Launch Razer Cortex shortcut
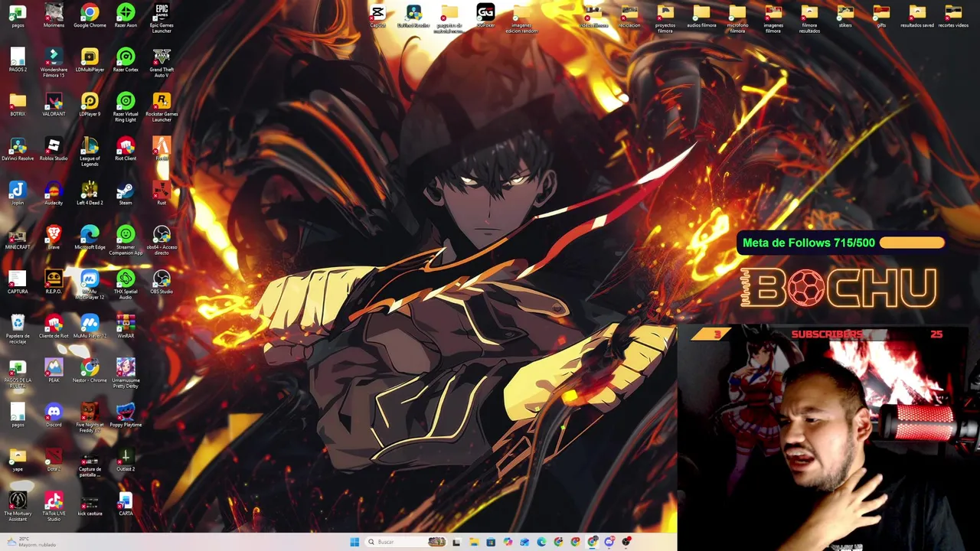This screenshot has height=551, width=980. tap(126, 60)
